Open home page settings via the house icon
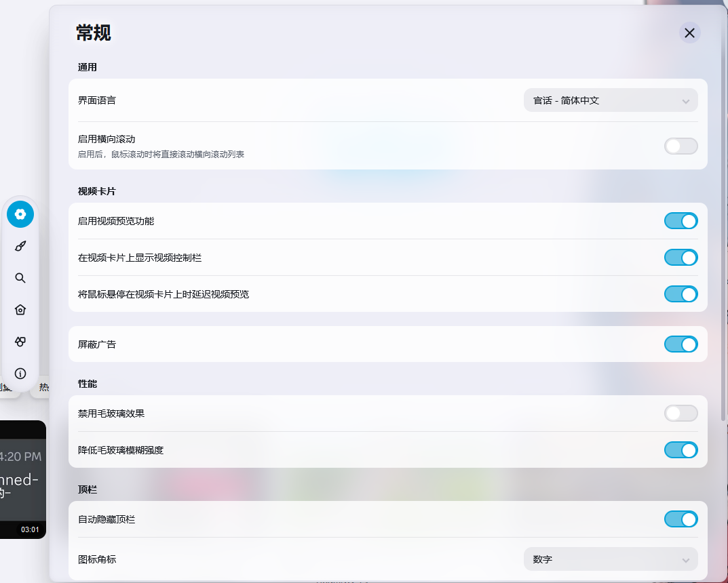This screenshot has height=583, width=728. [x=20, y=310]
